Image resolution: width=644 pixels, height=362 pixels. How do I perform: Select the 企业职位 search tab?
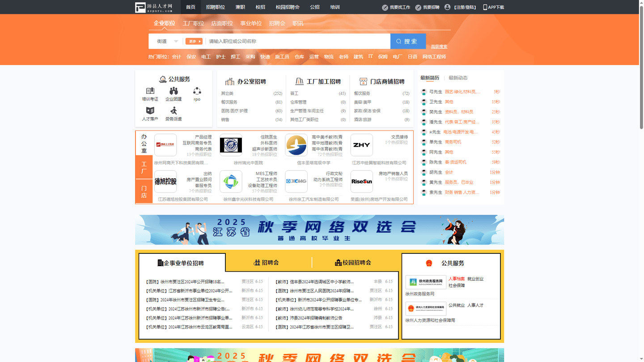(165, 23)
